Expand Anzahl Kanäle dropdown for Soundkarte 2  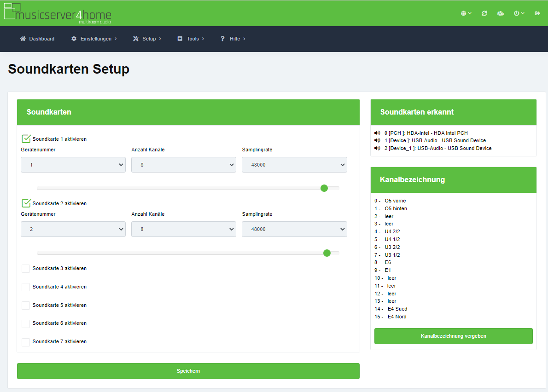click(x=184, y=229)
